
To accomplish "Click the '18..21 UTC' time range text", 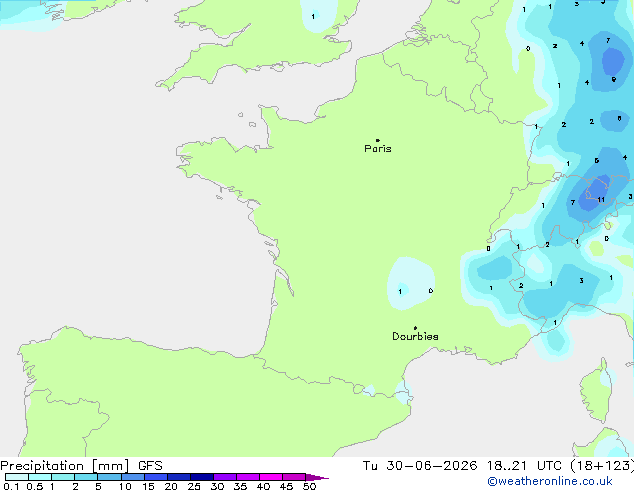I will [x=524, y=466].
